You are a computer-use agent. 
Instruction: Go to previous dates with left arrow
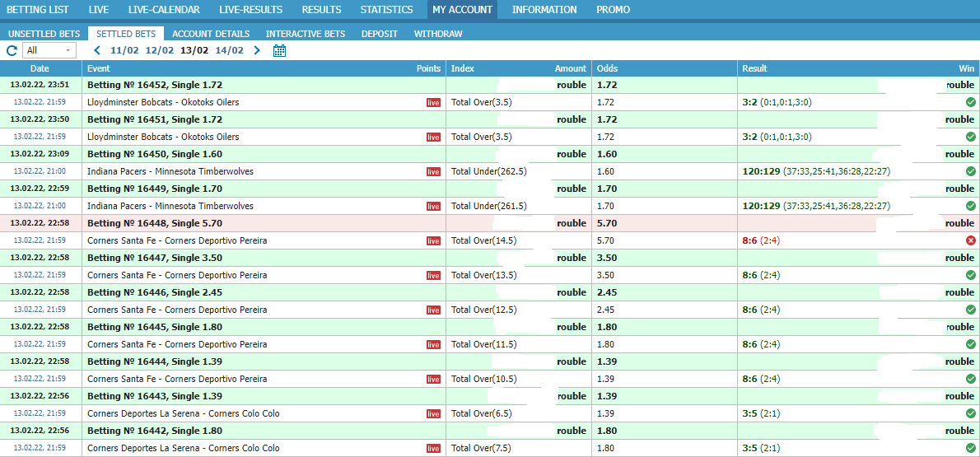click(x=97, y=50)
